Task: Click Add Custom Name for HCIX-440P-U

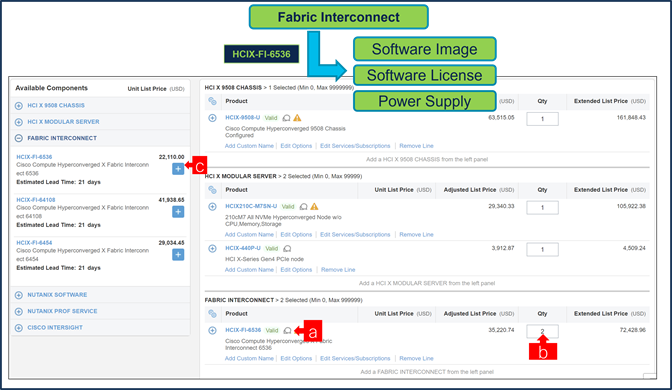Action: (x=249, y=270)
